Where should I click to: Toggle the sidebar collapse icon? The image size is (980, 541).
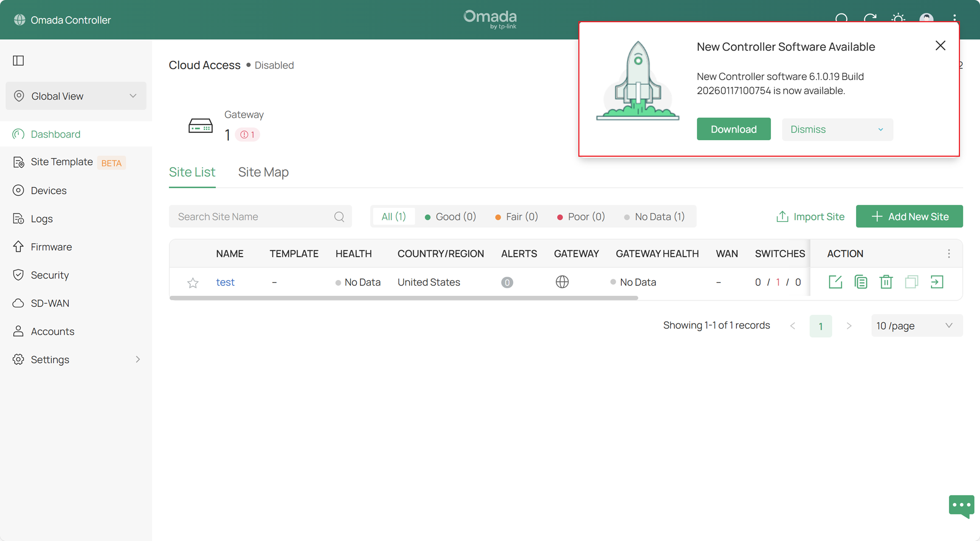pos(18,60)
